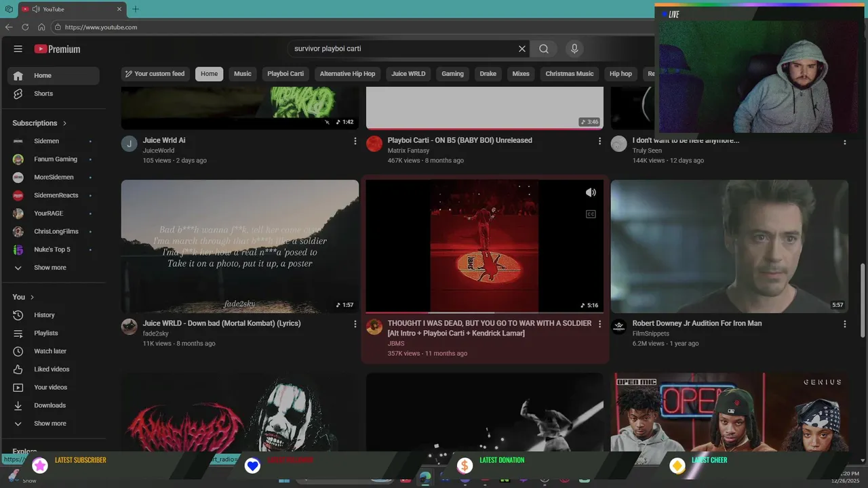This screenshot has width=868, height=488.
Task: Open Home in the sidebar
Action: pyautogui.click(x=54, y=75)
